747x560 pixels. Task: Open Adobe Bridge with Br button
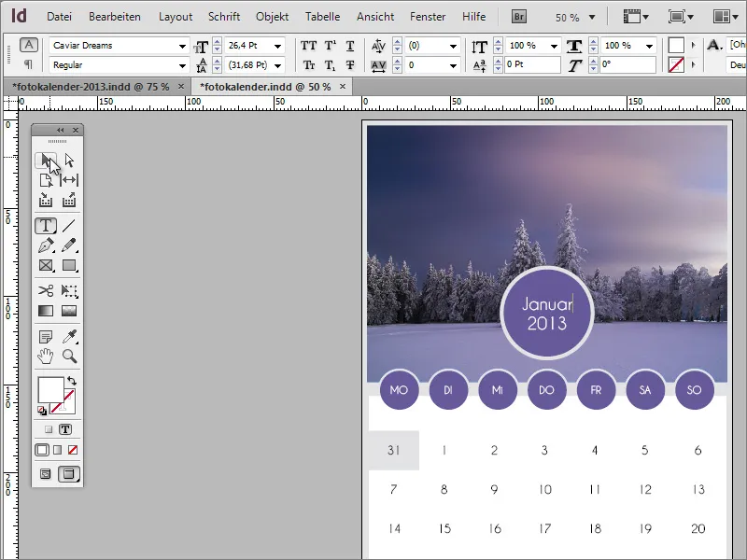[x=519, y=17]
